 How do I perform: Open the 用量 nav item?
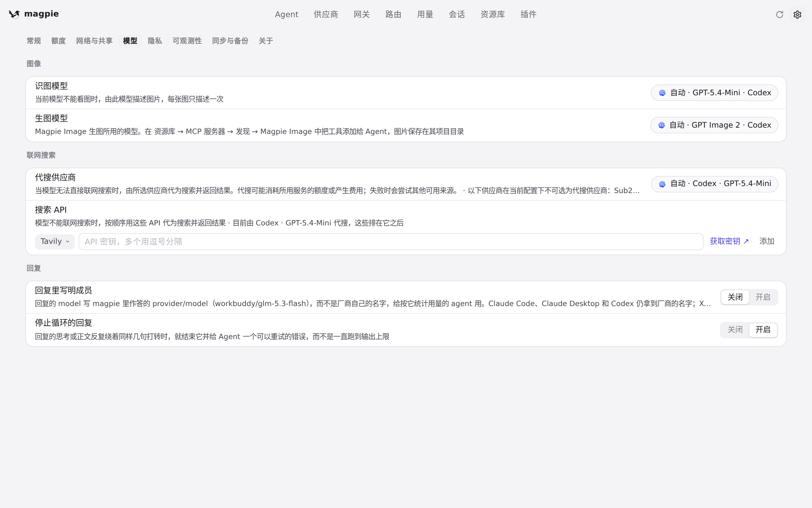[425, 15]
